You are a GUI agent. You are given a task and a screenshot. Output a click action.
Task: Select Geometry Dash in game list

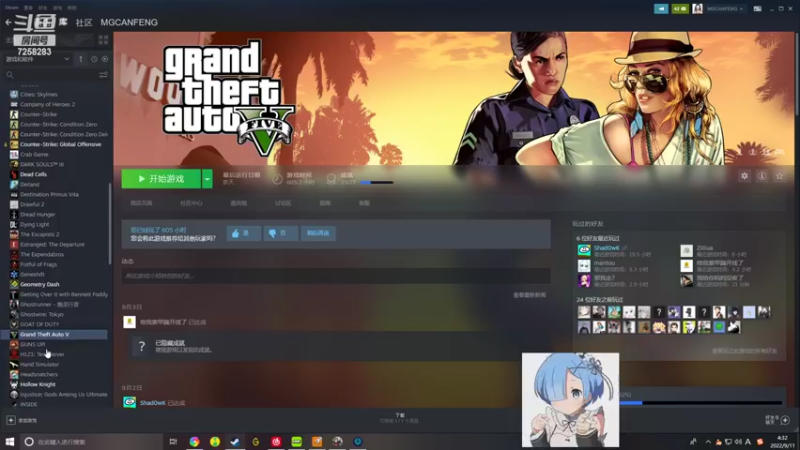(39, 285)
